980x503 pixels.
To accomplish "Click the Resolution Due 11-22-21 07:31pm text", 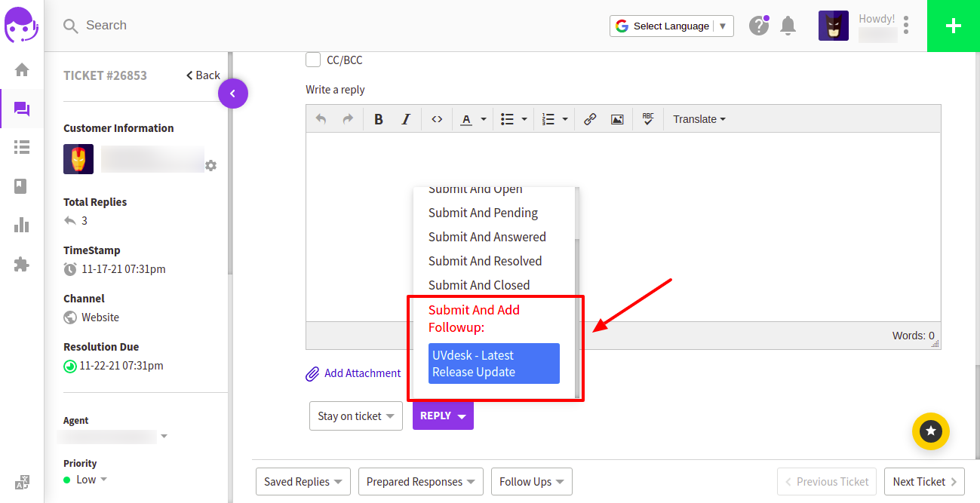I will coord(122,366).
